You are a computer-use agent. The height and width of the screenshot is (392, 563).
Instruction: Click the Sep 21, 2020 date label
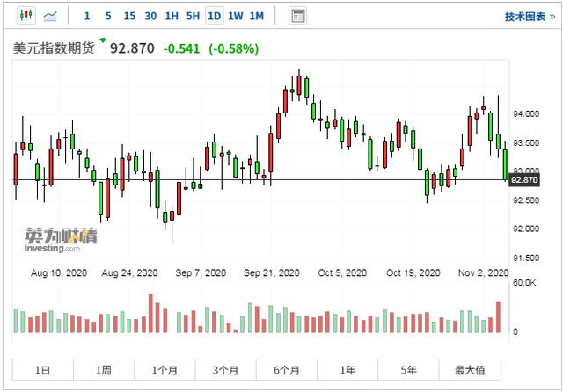click(x=272, y=273)
